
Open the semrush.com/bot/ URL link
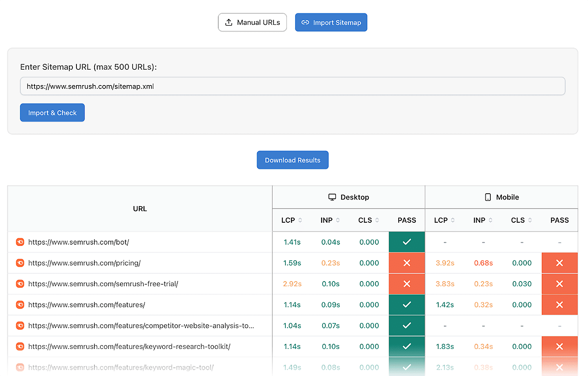[x=78, y=242]
